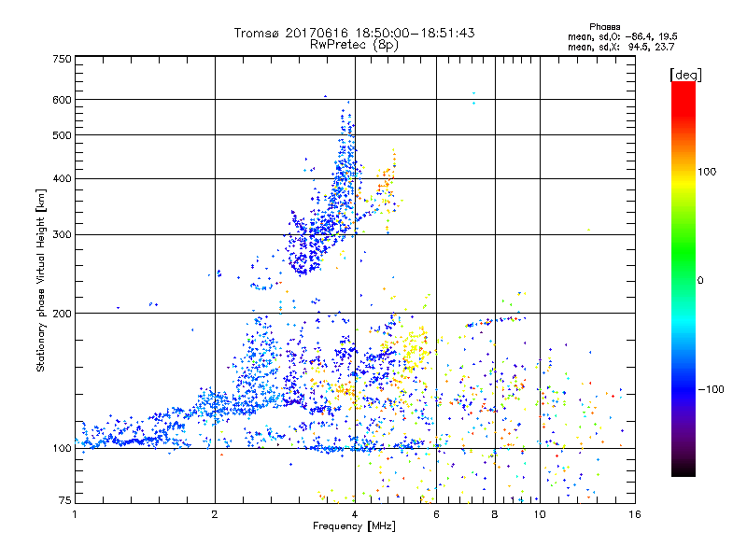Viewport: 747px width, 560px height.
Task: Click the color bar label '0'
Action: click(700, 281)
